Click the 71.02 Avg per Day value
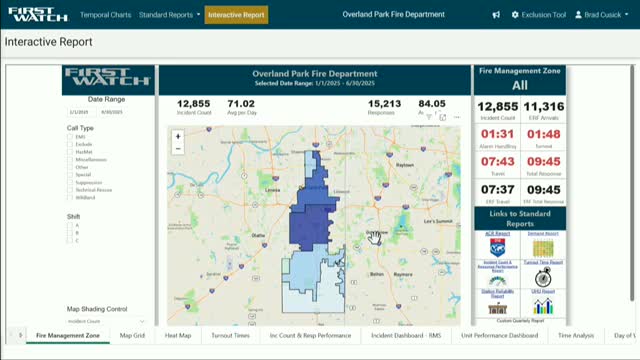This screenshot has height=360, width=640. point(241,104)
